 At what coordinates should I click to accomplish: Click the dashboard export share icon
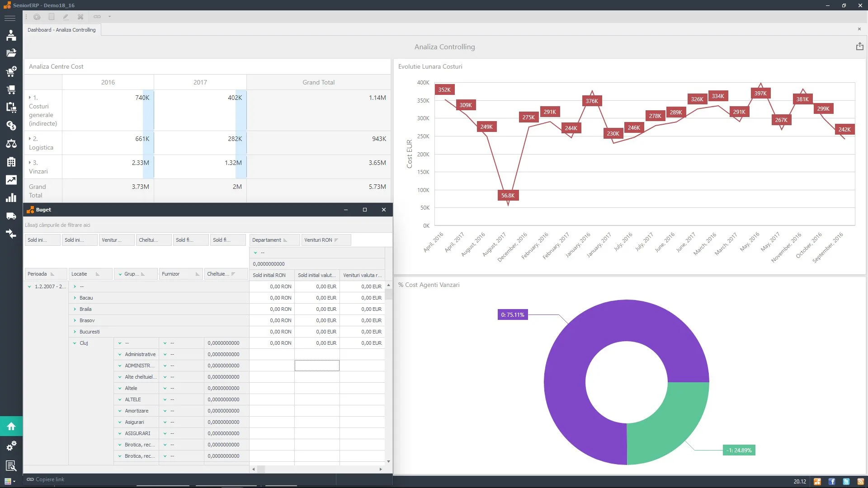tap(859, 46)
